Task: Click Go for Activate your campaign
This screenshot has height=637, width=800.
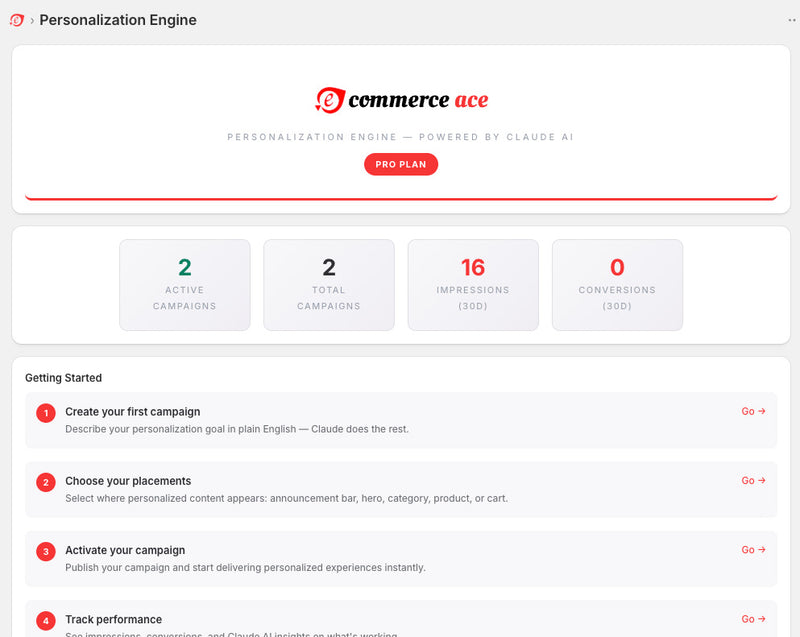Action: point(754,550)
